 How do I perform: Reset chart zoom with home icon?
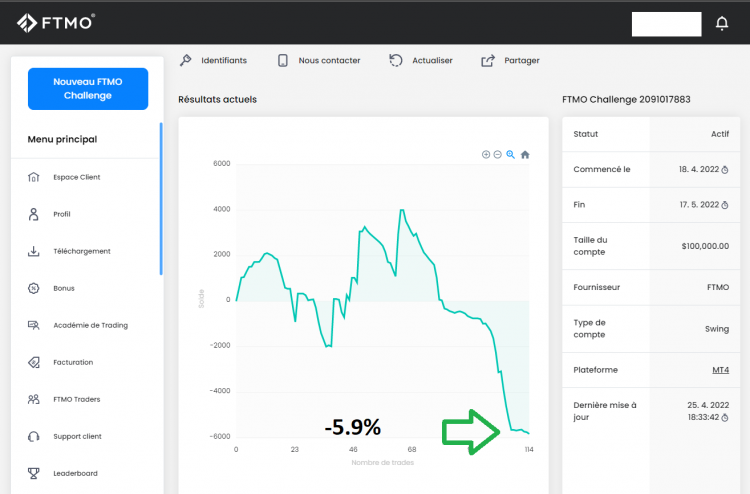pos(525,155)
